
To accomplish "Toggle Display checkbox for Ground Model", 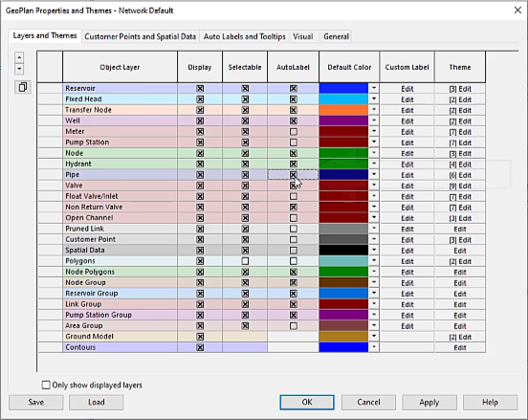I will coord(200,337).
